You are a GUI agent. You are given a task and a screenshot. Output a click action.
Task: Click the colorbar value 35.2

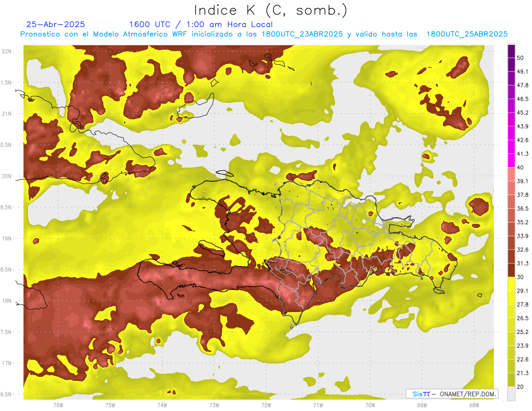(523, 222)
